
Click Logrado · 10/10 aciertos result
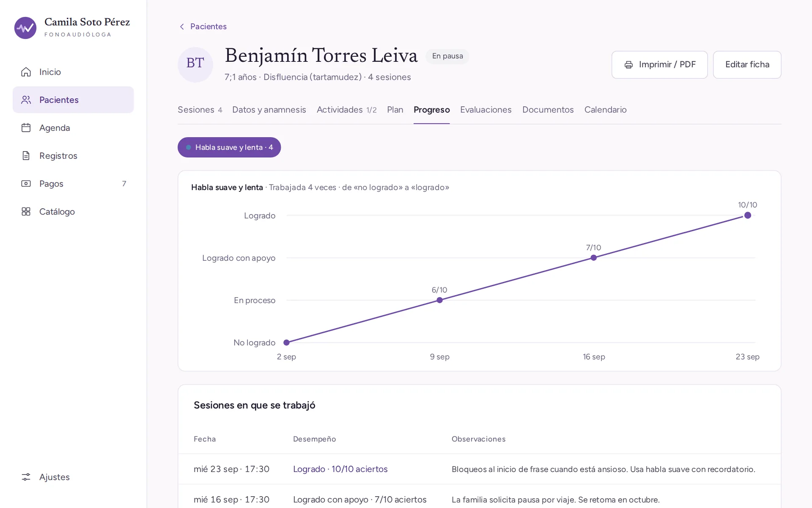coord(340,469)
